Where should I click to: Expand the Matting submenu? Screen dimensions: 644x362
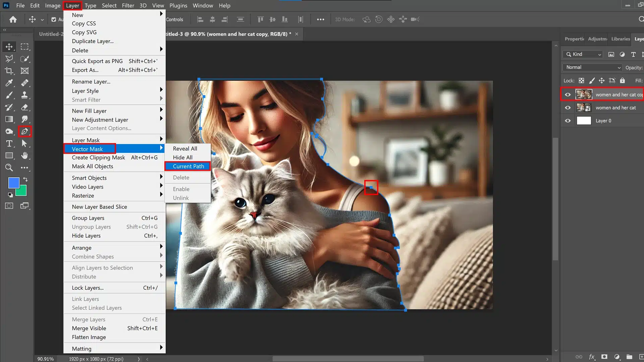pyautogui.click(x=114, y=349)
